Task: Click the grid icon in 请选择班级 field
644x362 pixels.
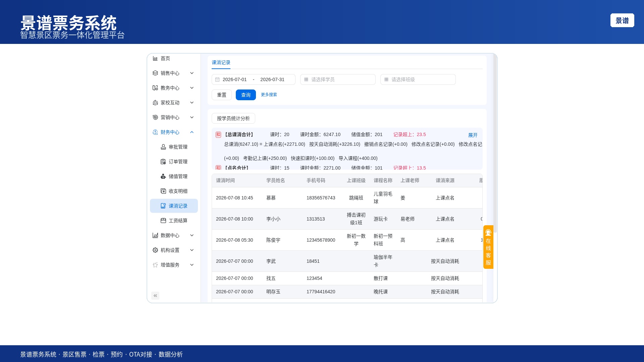Action: point(386,79)
